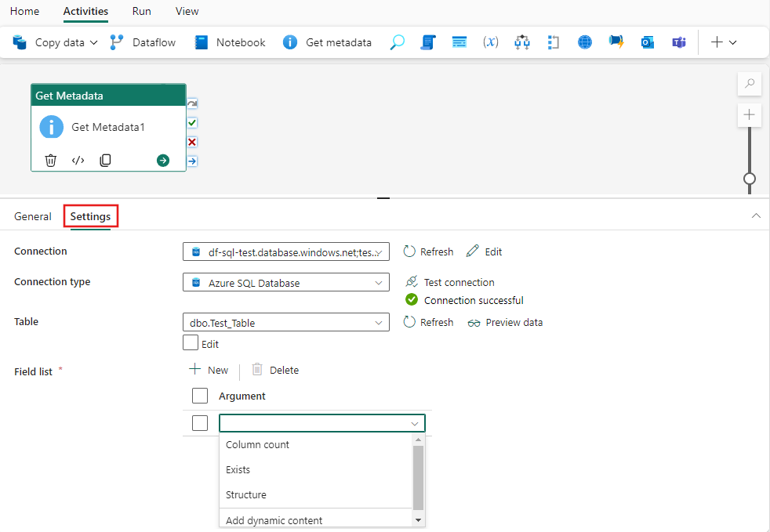Open the Set variable activity icon
770x532 pixels.
coord(491,42)
